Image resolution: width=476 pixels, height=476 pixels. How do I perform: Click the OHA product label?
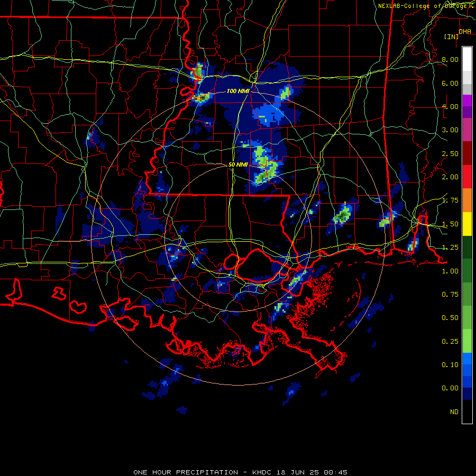465,32
